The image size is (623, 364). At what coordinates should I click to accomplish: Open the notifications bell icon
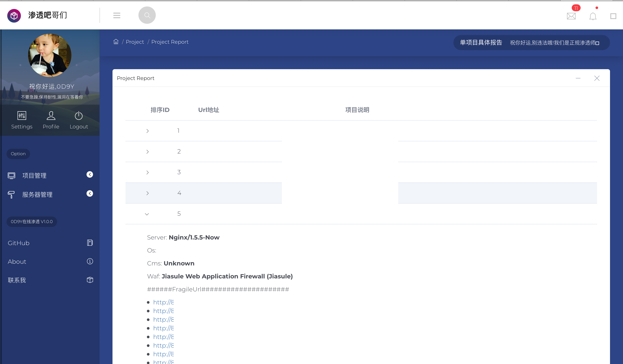pos(592,16)
